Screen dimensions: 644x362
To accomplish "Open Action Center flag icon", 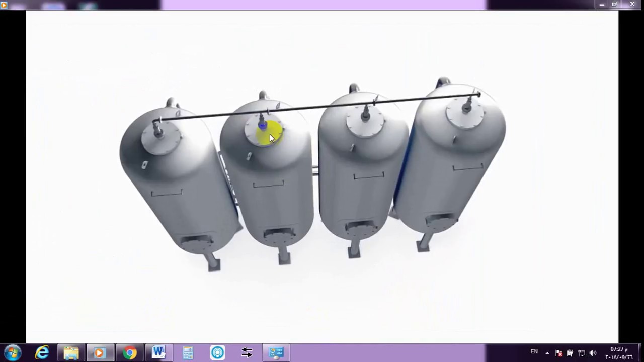I will (558, 353).
